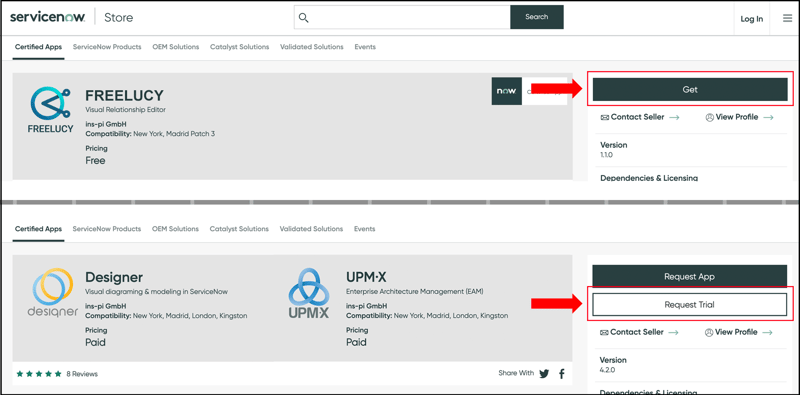
Task: Open the lower View Profile link
Action: [x=736, y=332]
